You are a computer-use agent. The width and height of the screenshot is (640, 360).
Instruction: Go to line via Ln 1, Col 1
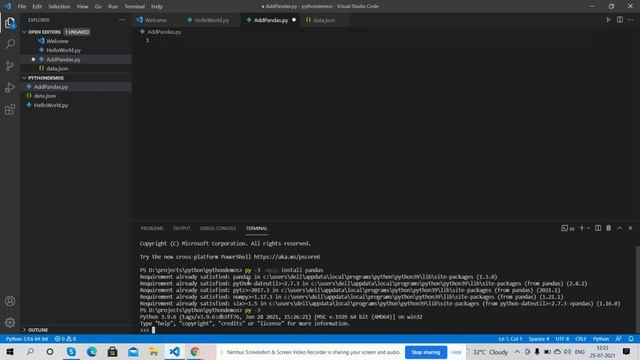tap(510, 339)
